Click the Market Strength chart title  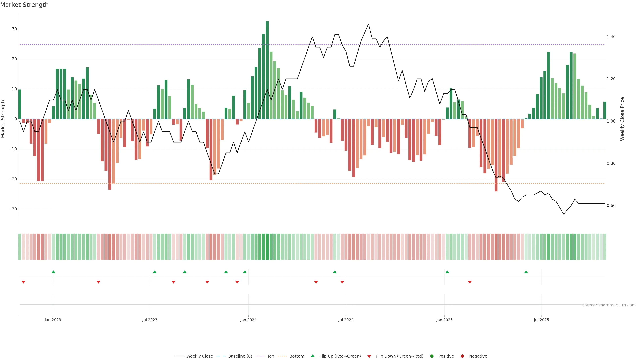[24, 5]
